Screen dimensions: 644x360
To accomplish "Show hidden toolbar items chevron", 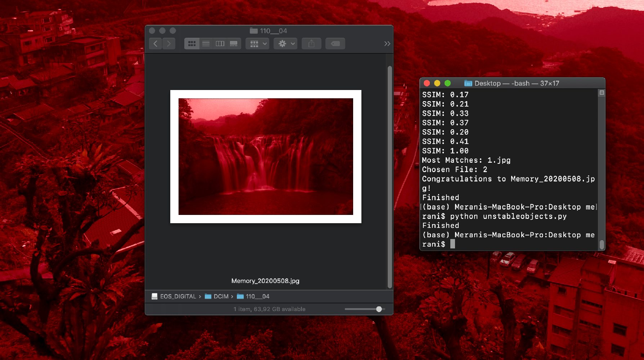I will (x=387, y=44).
